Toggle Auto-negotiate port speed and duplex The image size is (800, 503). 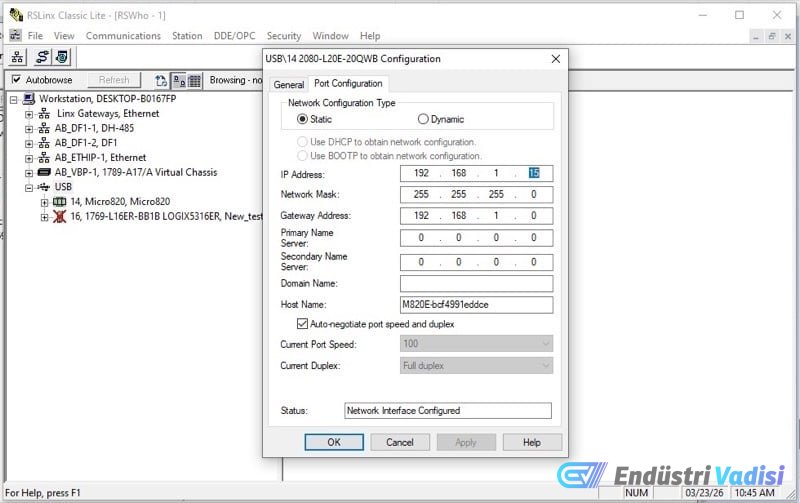[302, 324]
